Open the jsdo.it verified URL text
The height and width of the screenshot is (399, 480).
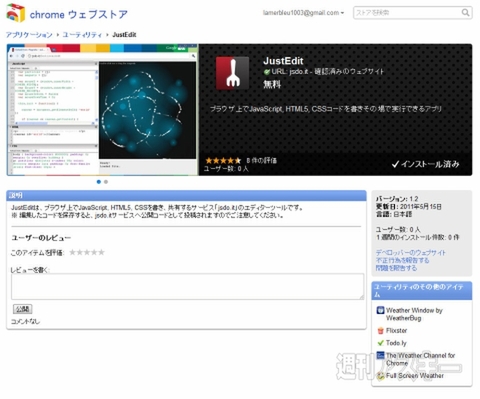(x=328, y=71)
